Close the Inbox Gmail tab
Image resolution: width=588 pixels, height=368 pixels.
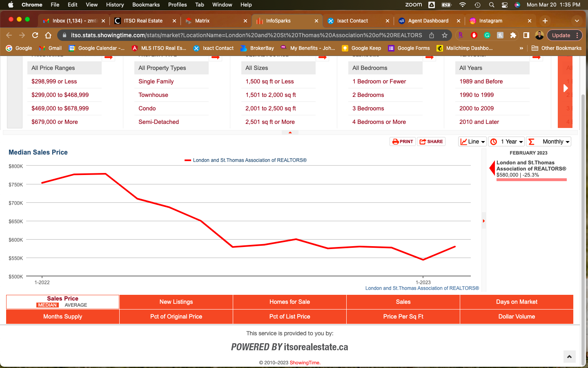point(103,21)
